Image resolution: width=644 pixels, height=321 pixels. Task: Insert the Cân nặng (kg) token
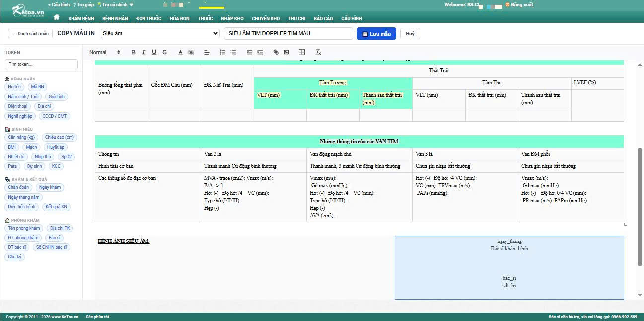tap(21, 137)
